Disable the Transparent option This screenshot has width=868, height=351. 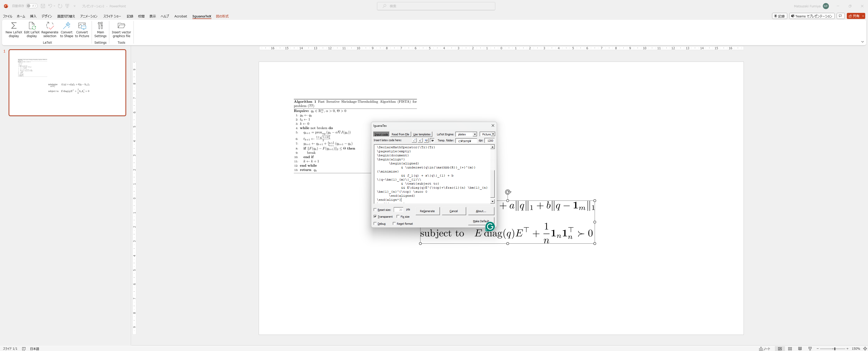(x=375, y=216)
